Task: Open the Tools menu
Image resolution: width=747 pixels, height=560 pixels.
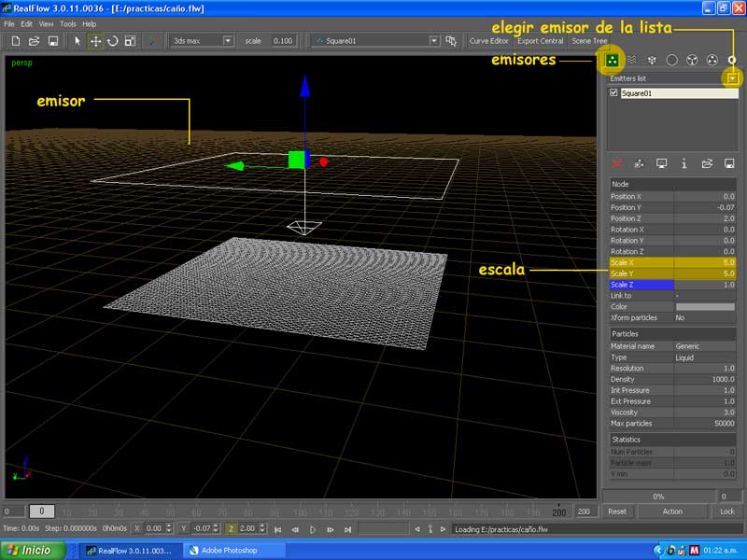Action: [x=67, y=24]
